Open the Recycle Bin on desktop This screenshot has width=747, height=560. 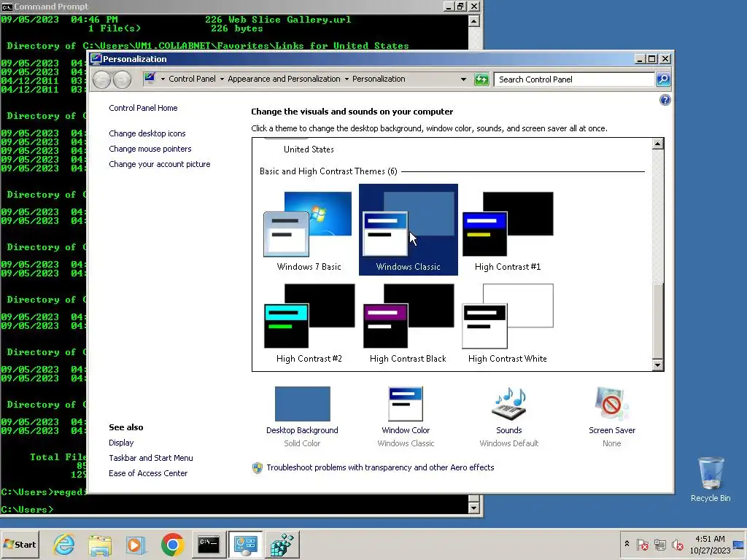click(711, 479)
